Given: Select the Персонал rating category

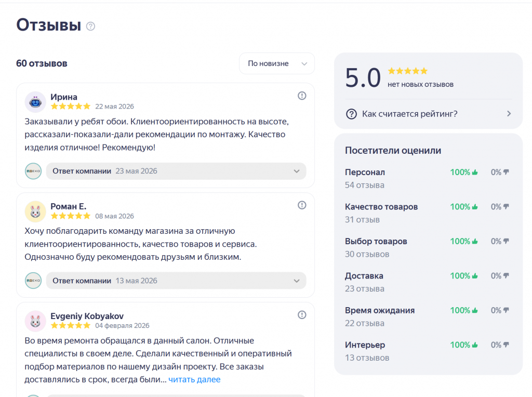Looking at the screenshot, I should click(365, 173).
